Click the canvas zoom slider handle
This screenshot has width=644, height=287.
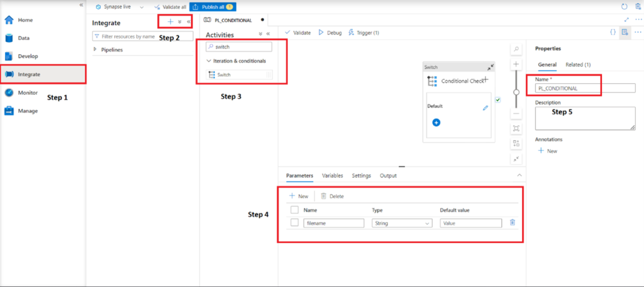point(516,91)
